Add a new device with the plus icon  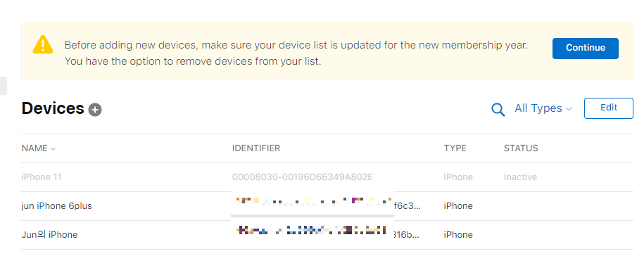click(x=95, y=110)
